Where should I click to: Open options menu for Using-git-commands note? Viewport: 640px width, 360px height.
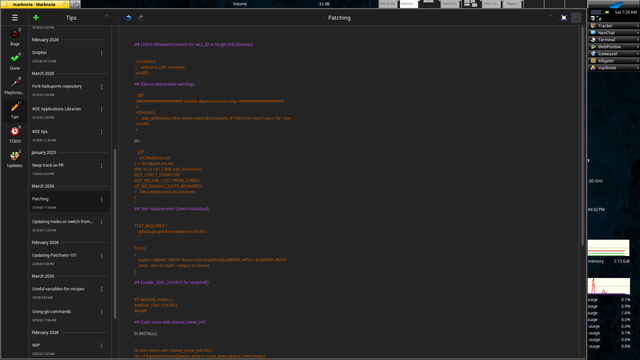coord(102,312)
